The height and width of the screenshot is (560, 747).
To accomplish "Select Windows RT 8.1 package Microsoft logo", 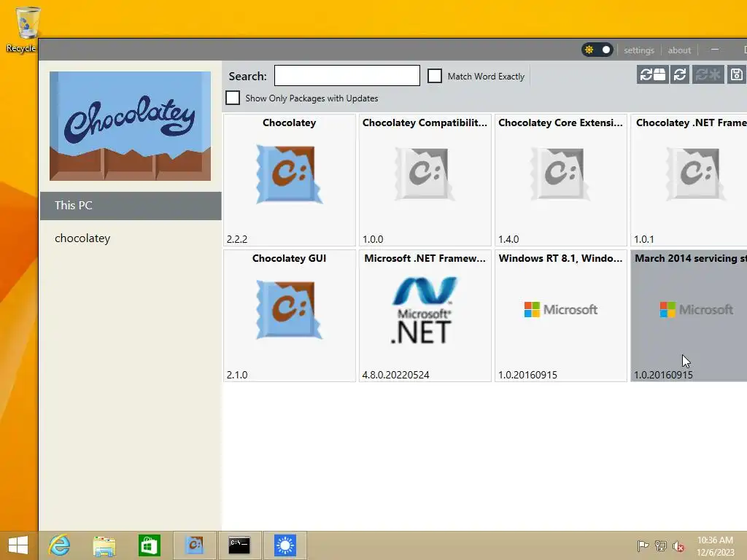I will coord(561,309).
